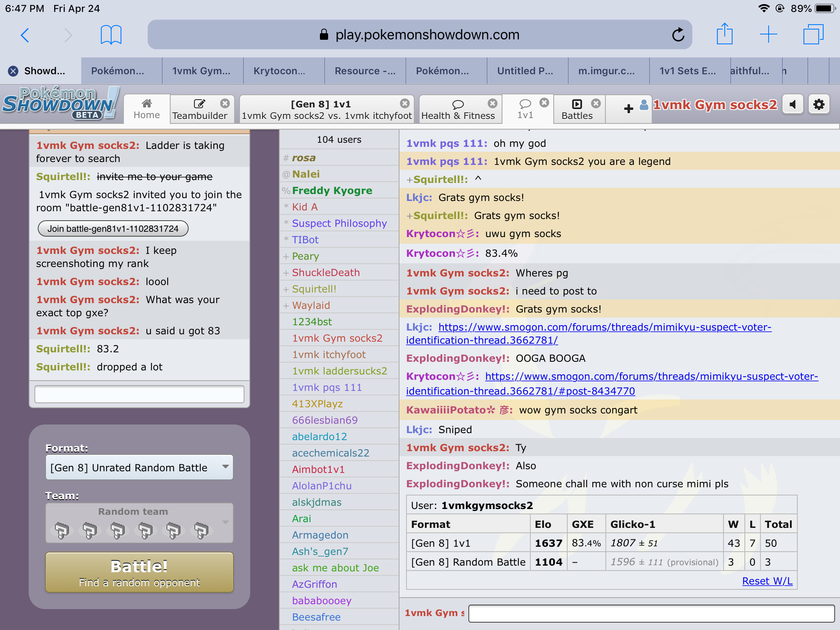Click the 1v1 room chat input field
840x630 pixels.
point(651,613)
